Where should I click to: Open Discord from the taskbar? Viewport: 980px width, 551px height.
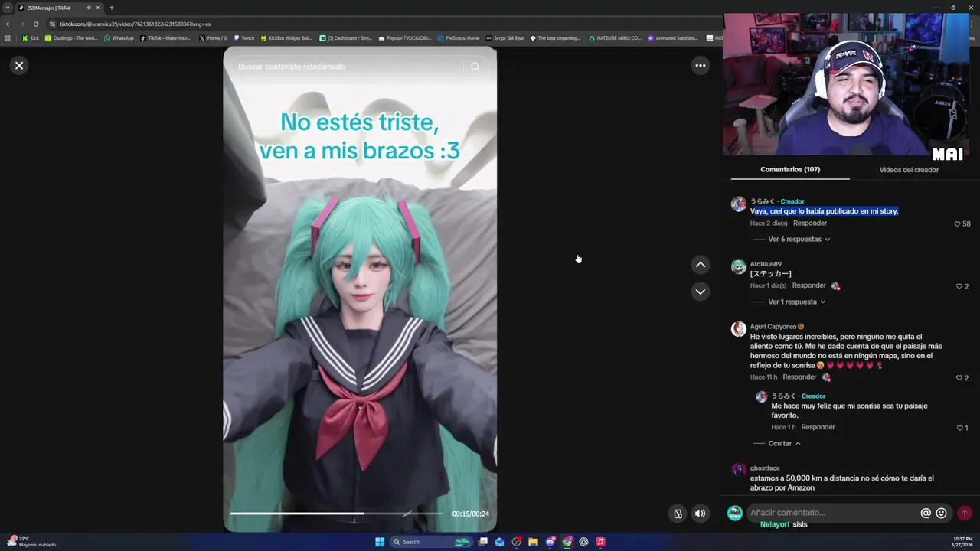pyautogui.click(x=550, y=542)
